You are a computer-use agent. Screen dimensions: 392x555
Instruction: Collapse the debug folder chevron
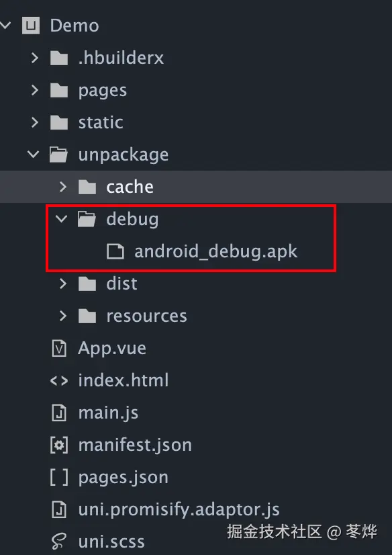(x=62, y=219)
